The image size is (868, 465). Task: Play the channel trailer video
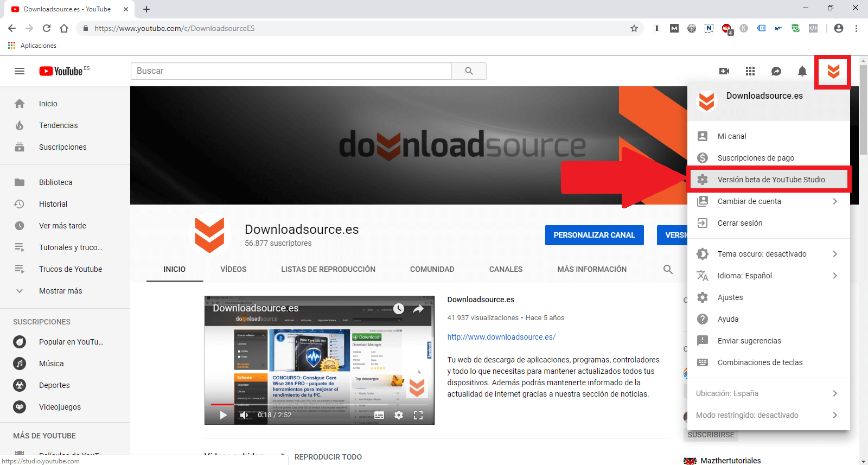point(223,415)
